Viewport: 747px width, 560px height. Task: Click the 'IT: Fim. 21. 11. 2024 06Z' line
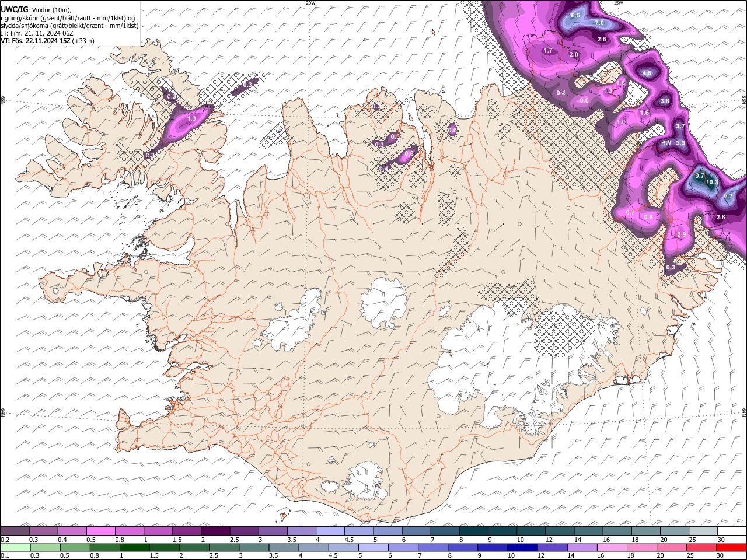tap(37, 33)
